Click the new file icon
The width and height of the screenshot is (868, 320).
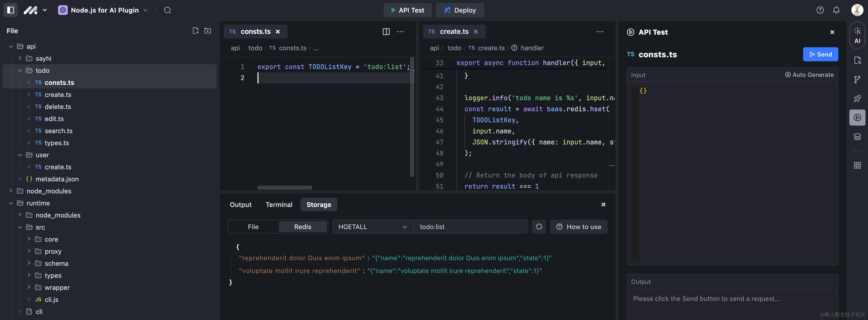click(195, 31)
